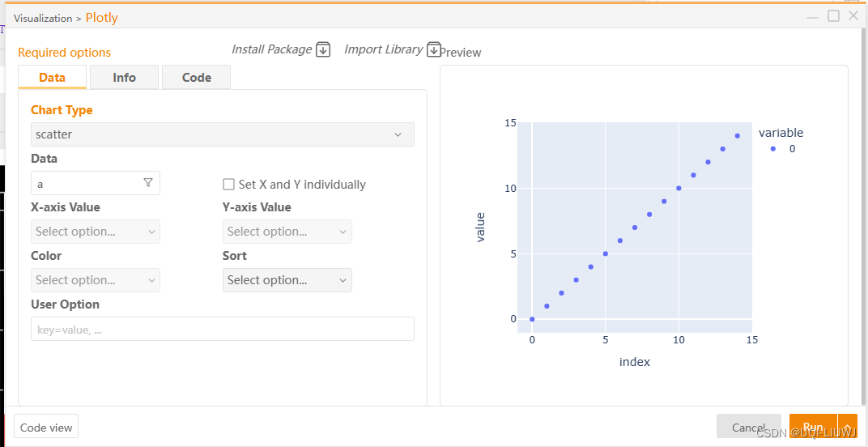The width and height of the screenshot is (868, 447).
Task: Switch to the Code tab
Action: click(196, 78)
